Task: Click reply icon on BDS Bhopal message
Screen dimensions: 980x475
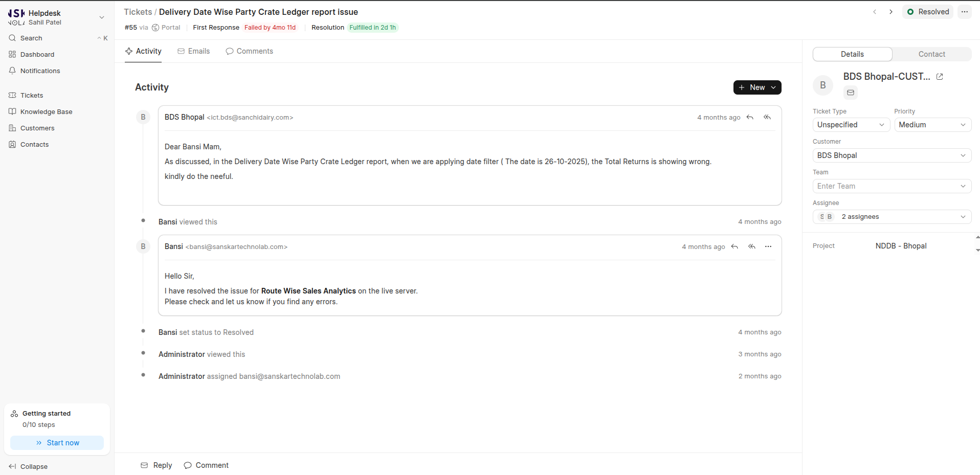Action: [750, 117]
